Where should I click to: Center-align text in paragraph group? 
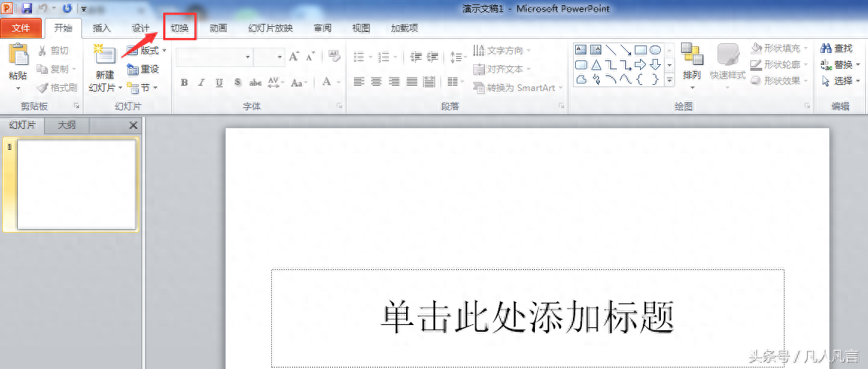376,82
